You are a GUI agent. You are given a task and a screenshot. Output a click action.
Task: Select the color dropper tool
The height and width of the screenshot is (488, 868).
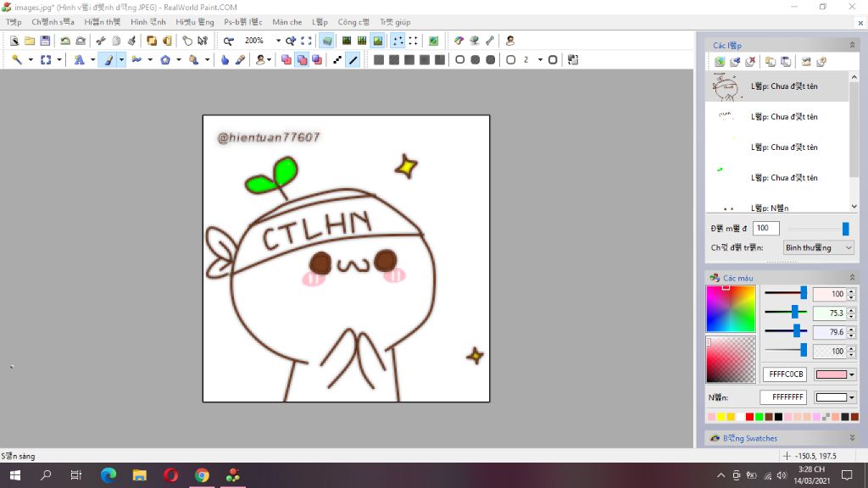240,60
